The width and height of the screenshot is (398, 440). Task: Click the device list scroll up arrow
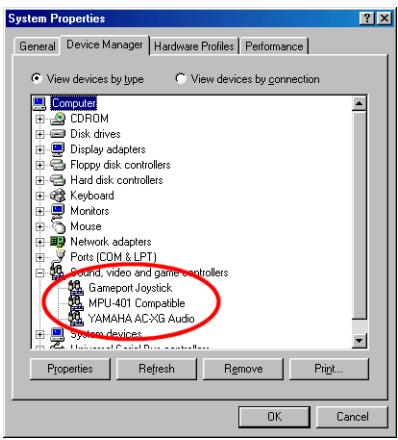pyautogui.click(x=359, y=104)
